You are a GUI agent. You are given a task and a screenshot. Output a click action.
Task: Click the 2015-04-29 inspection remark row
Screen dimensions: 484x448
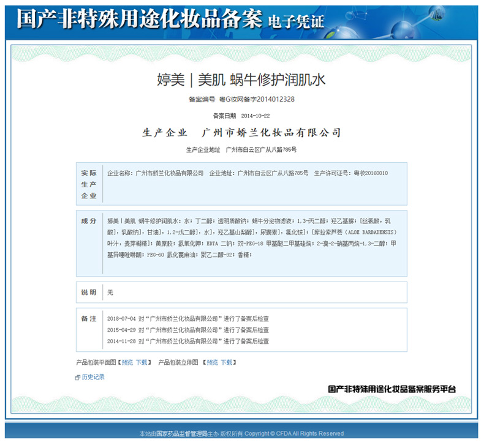coord(188,330)
